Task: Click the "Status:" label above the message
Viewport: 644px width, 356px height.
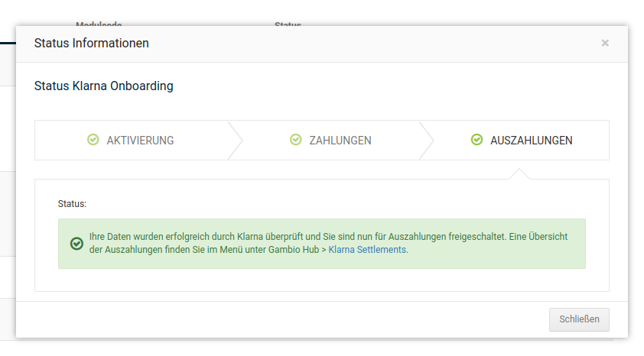Action: tap(73, 205)
